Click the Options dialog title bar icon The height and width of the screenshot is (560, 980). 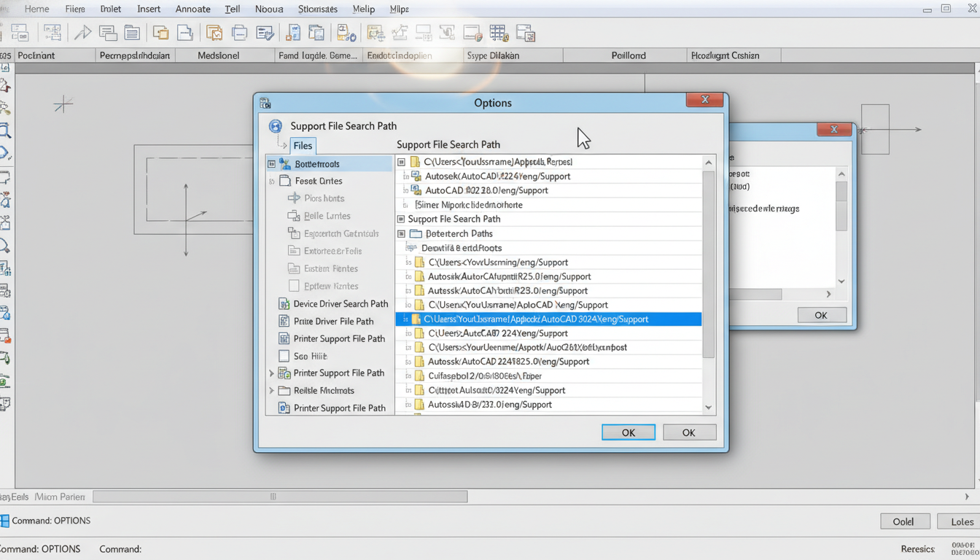(x=265, y=102)
